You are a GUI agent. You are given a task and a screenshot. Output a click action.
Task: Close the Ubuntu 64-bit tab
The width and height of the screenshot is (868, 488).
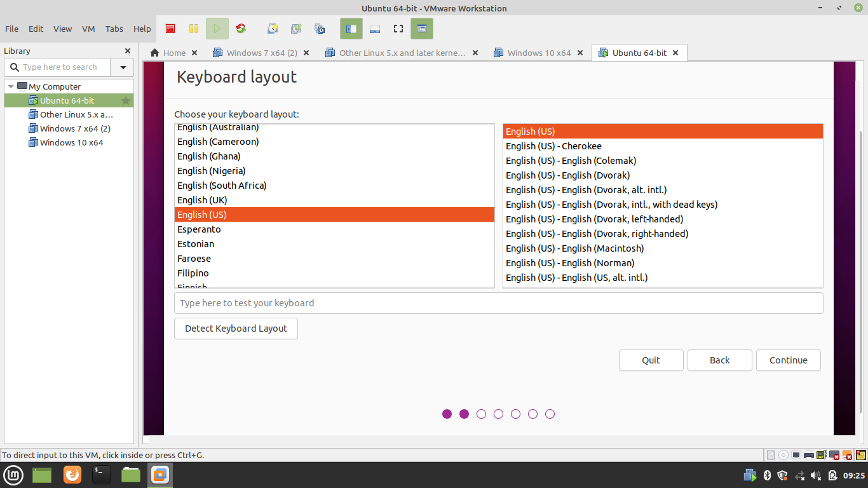pos(675,53)
